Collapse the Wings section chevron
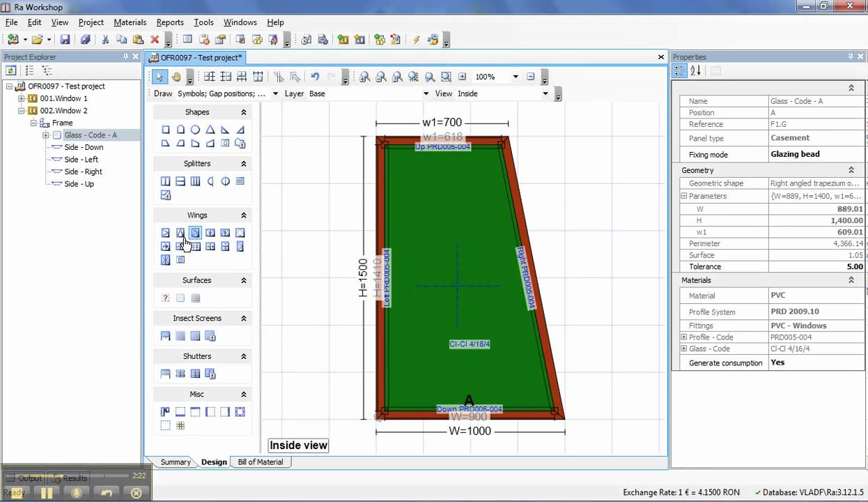This screenshot has height=502, width=868. [x=243, y=215]
